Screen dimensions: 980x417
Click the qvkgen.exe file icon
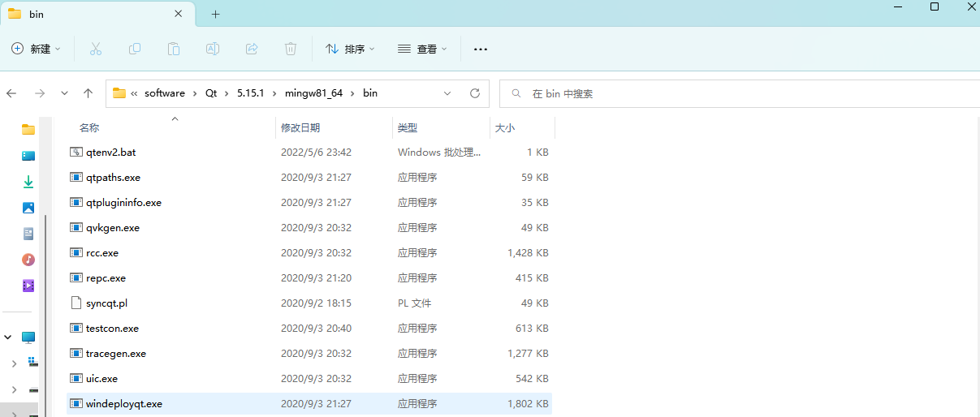76,227
